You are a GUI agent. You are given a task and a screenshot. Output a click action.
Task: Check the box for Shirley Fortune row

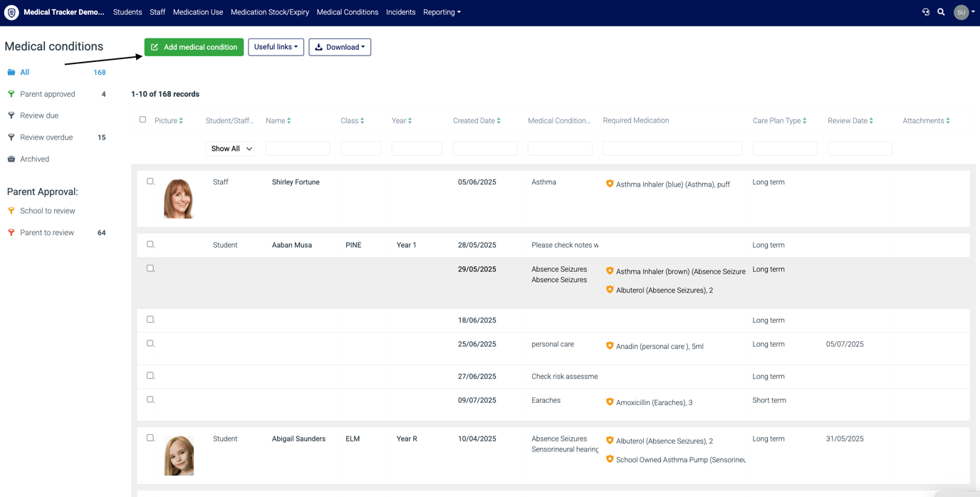coord(150,182)
